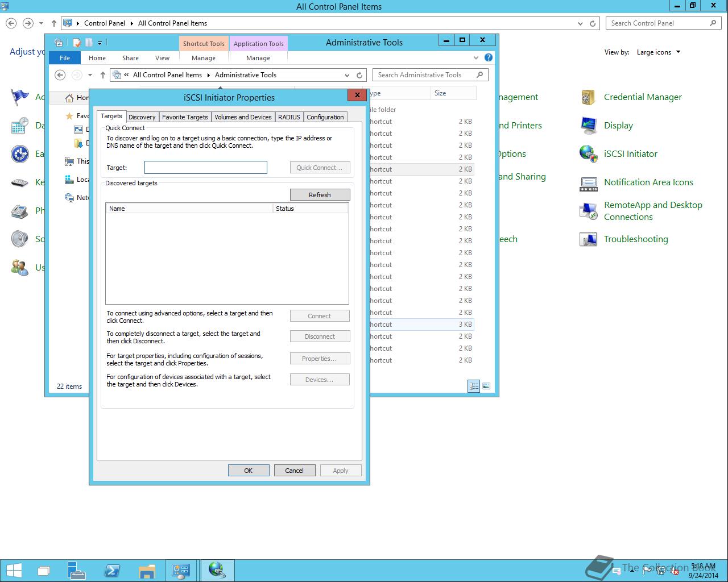Click New folder icon in quick access toolbar
728x582 pixels.
tap(89, 43)
